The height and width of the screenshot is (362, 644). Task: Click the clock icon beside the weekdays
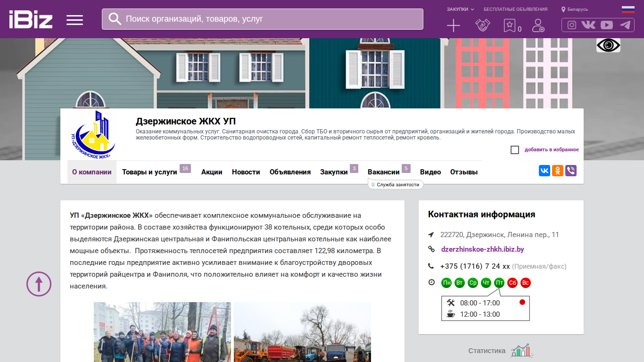431,282
